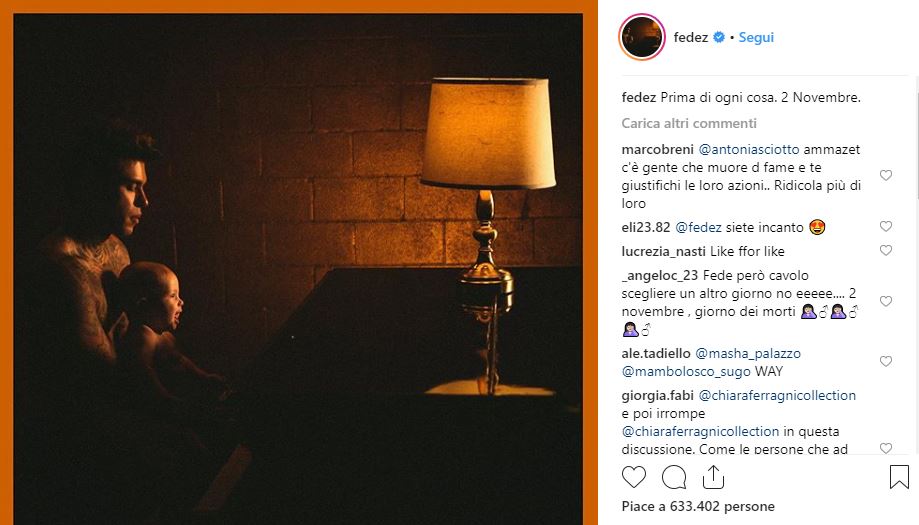Open the fedez profile picture avatar
Image resolution: width=919 pixels, height=525 pixels.
(x=643, y=38)
